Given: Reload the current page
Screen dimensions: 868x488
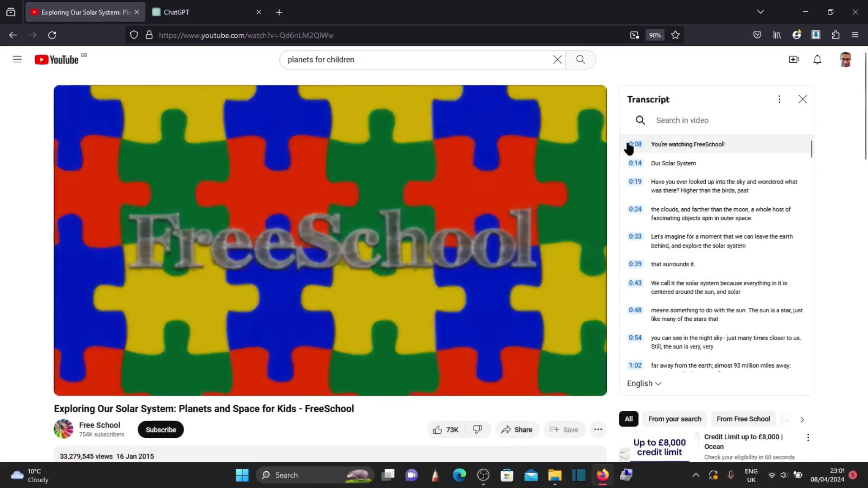Looking at the screenshot, I should (x=52, y=35).
